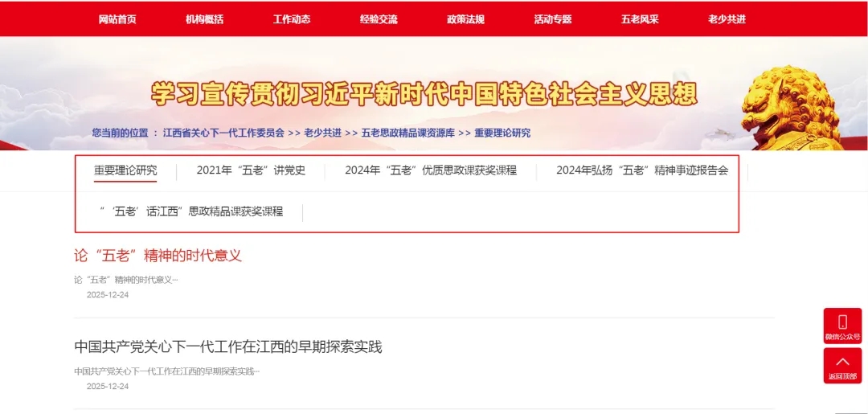Select 老少共进 in the top navigation

727,19
